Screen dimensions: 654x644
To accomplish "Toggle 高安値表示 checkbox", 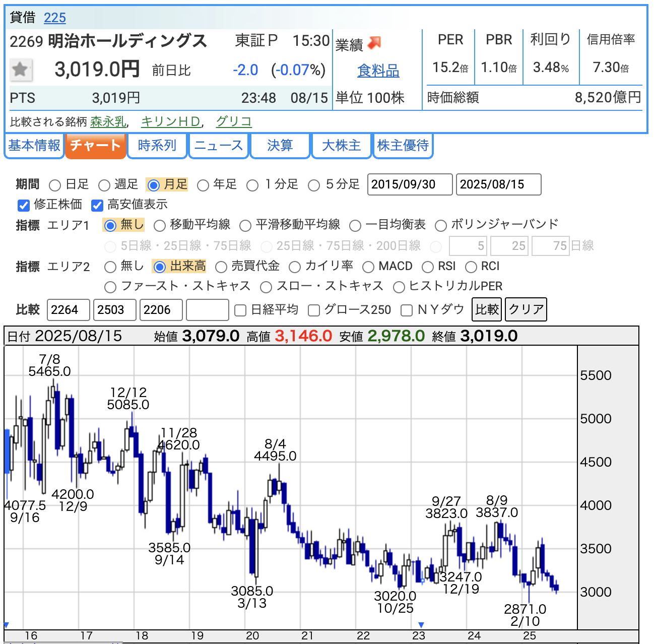I will pyautogui.click(x=97, y=205).
